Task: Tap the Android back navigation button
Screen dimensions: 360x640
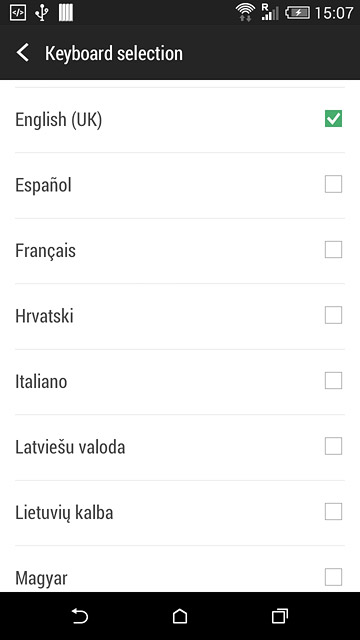Action: click(x=80, y=616)
